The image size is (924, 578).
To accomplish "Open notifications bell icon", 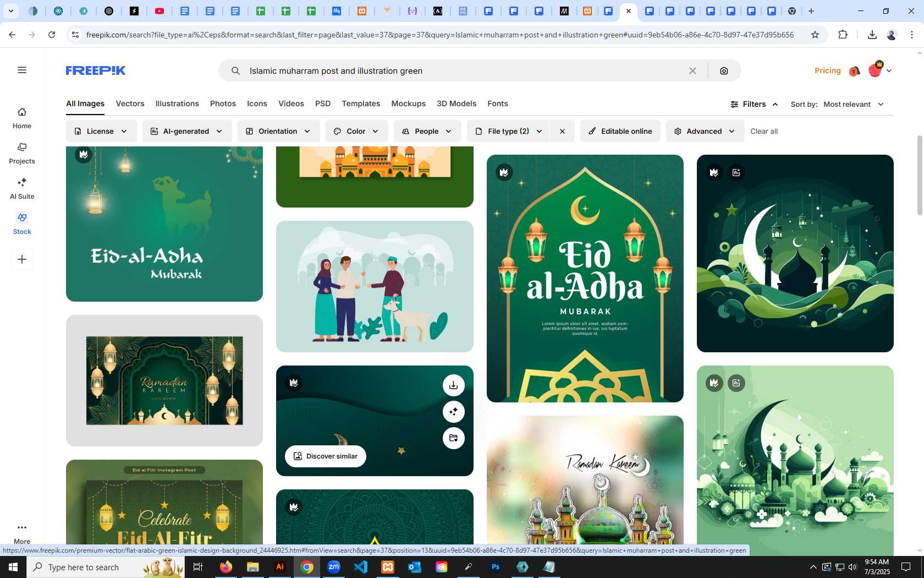I will [854, 71].
